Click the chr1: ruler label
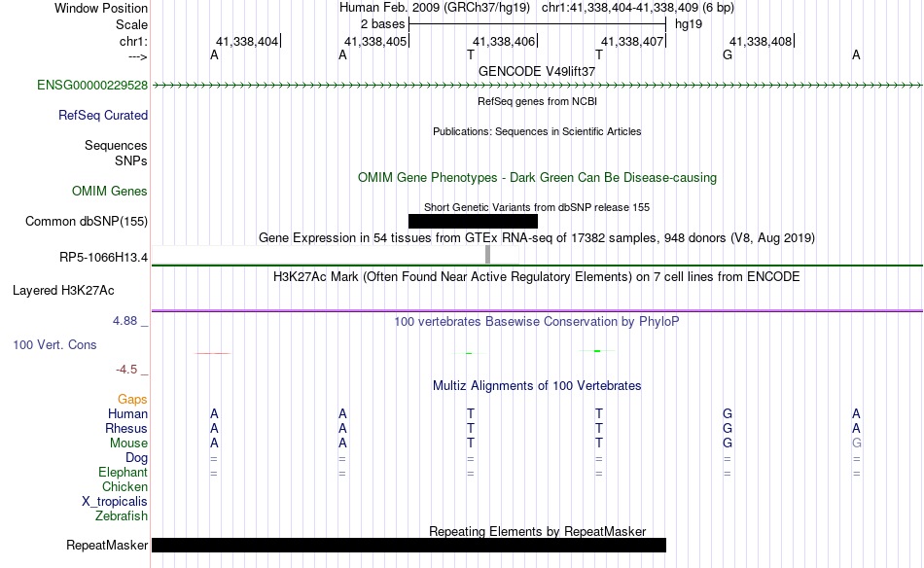 pos(133,41)
